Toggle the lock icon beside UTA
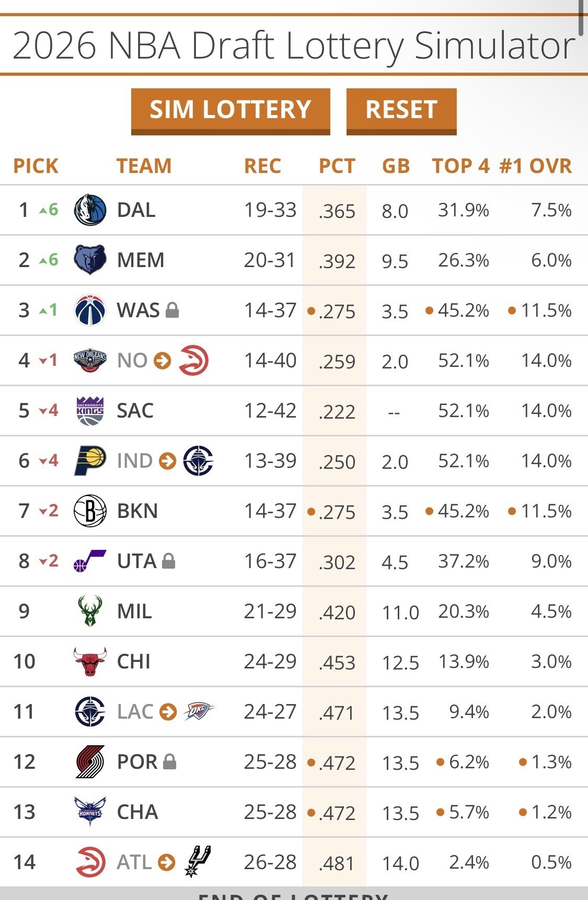Viewport: 588px width, 900px height. 168,561
